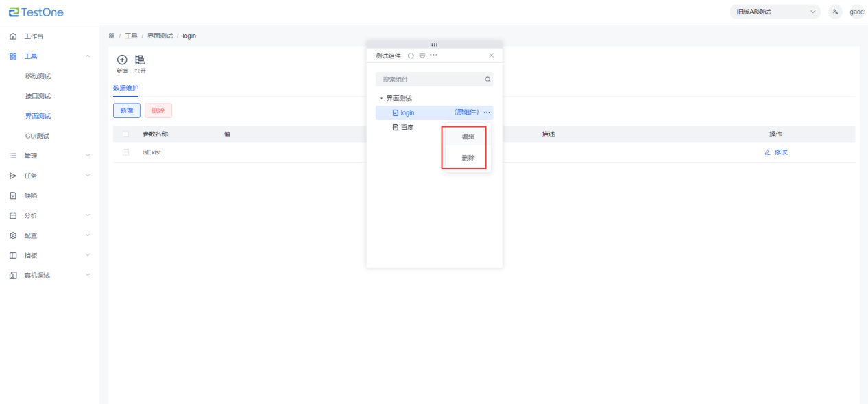
Task: Click ellipsis icon in 测试组件 panel header
Action: pos(433,55)
